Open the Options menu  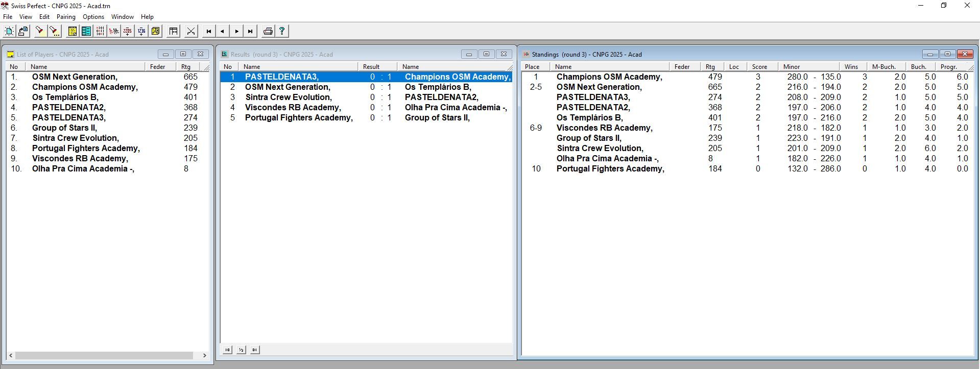coord(93,17)
